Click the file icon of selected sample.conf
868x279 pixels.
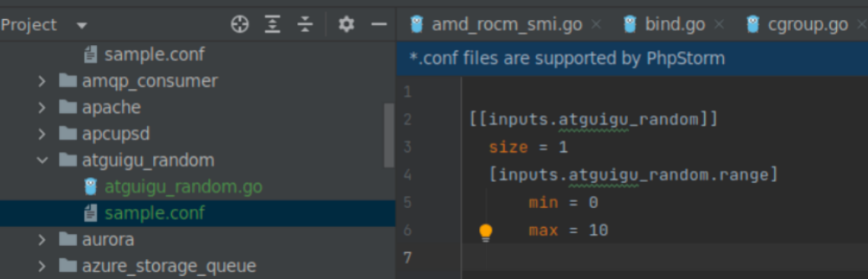coord(91,213)
